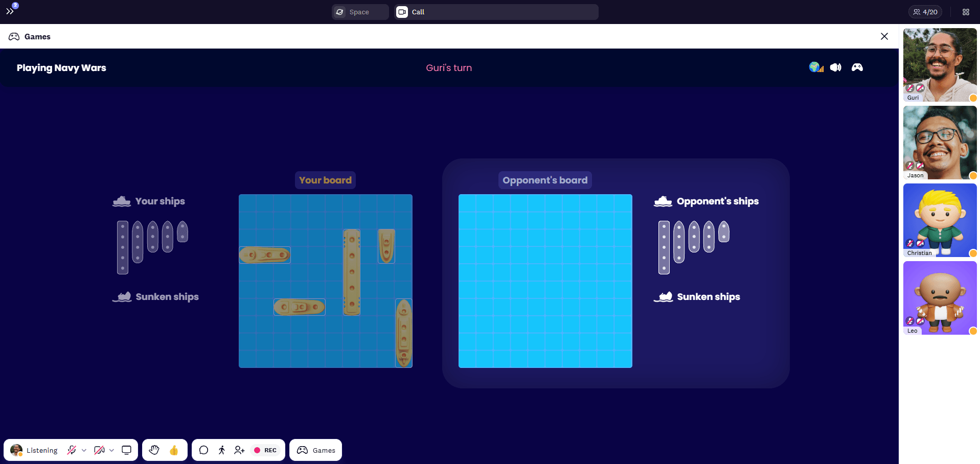This screenshot has height=464, width=980.
Task: Click the invite people icon
Action: (239, 450)
